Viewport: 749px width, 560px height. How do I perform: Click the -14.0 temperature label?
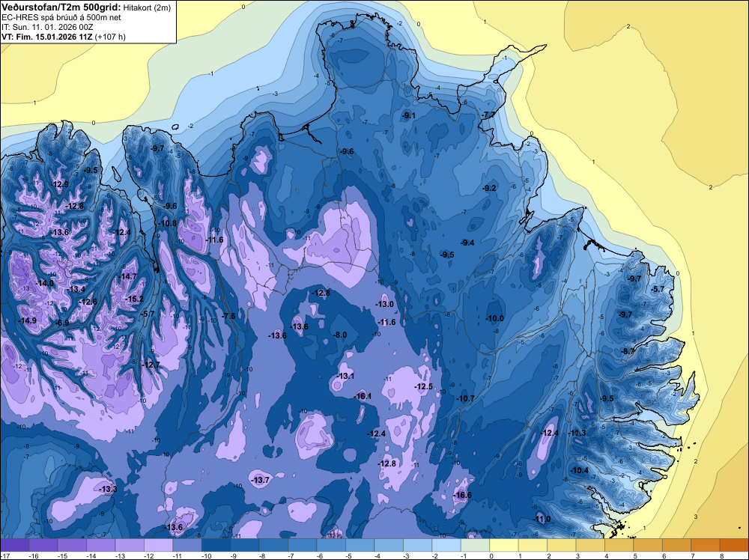coord(45,283)
